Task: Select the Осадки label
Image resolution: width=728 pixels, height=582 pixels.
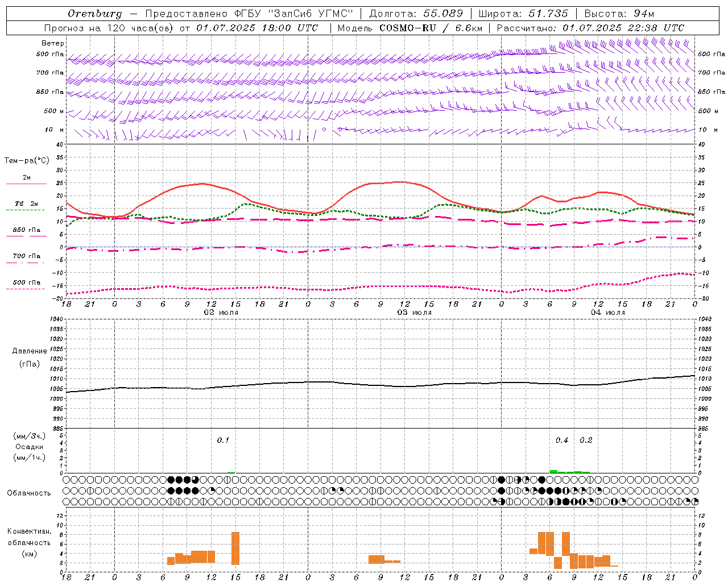Action: click(30, 447)
